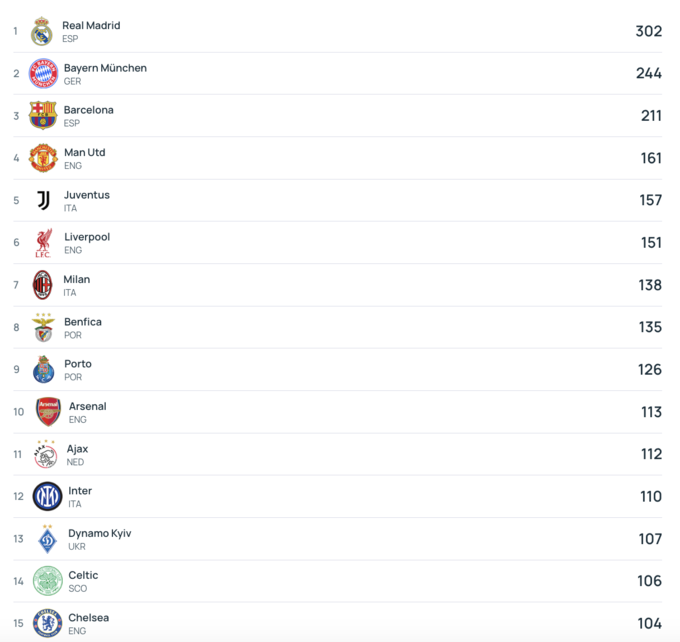Select the Dynamo Kyiv team name

click(99, 533)
